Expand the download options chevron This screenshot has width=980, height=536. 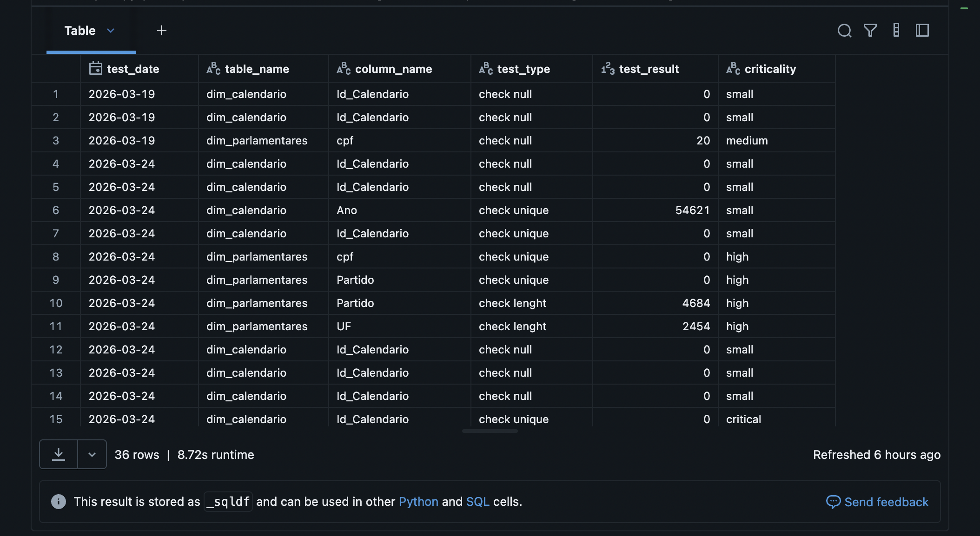[92, 454]
